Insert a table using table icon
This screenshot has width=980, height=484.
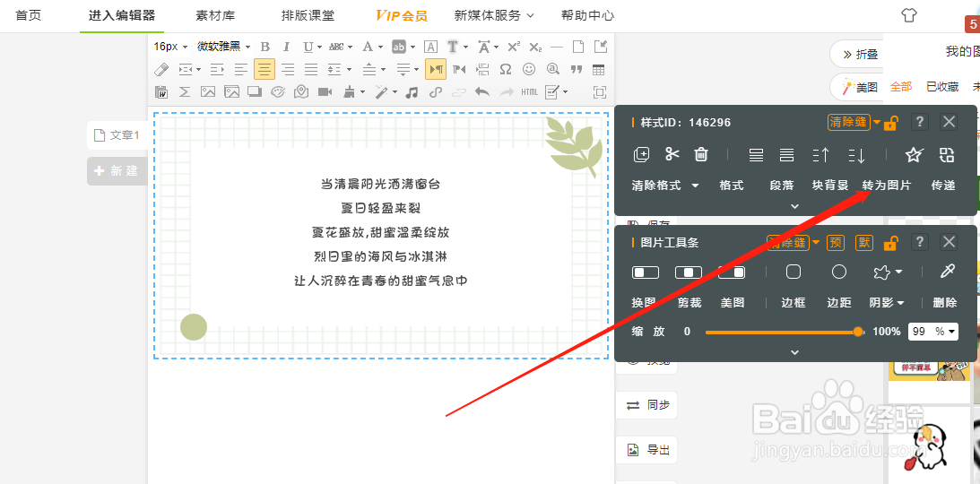point(599,69)
